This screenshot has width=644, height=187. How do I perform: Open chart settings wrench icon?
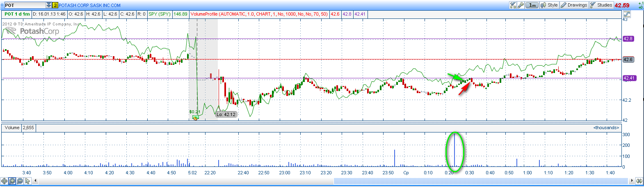tap(521, 5)
